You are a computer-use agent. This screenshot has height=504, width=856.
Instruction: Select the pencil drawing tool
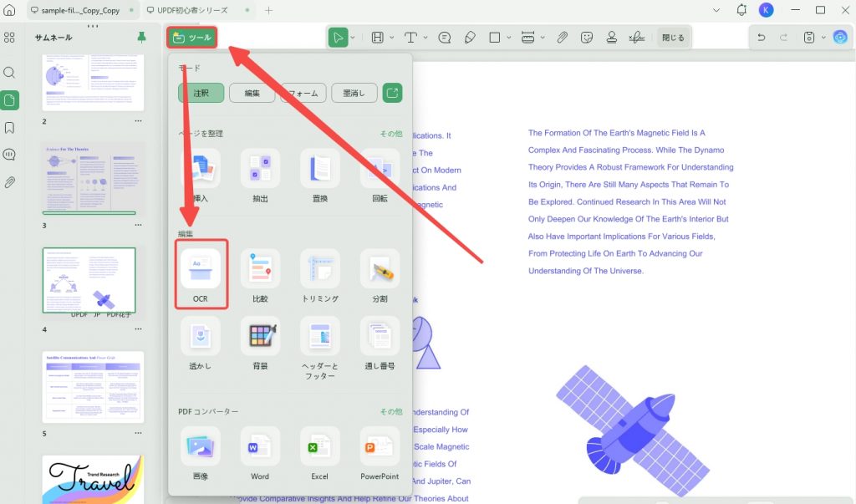(x=470, y=38)
